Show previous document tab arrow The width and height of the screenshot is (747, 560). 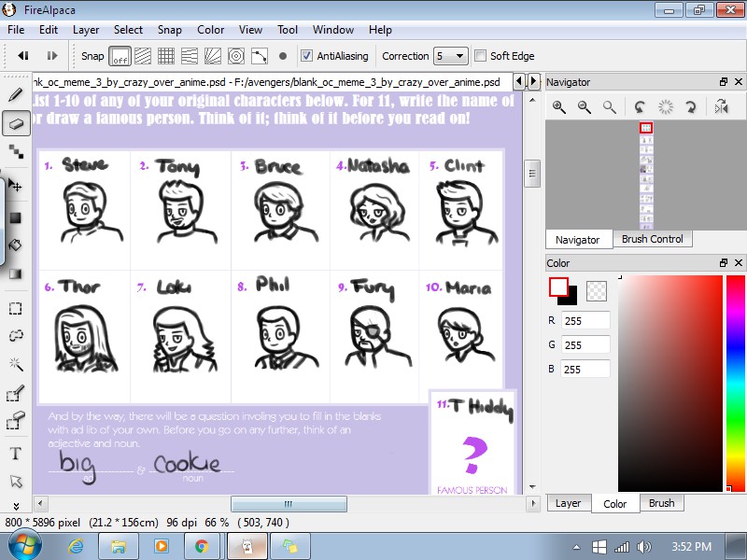point(519,81)
